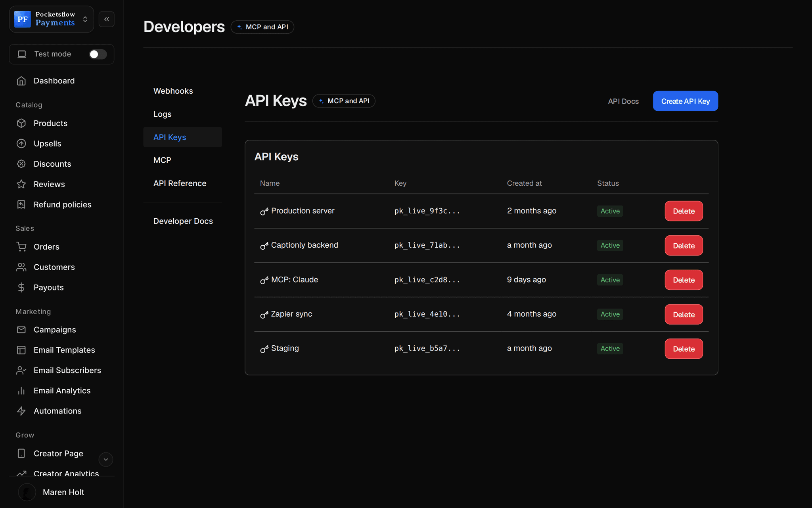The width and height of the screenshot is (812, 508).
Task: Click the Email Subscribers user-check icon
Action: pos(21,370)
